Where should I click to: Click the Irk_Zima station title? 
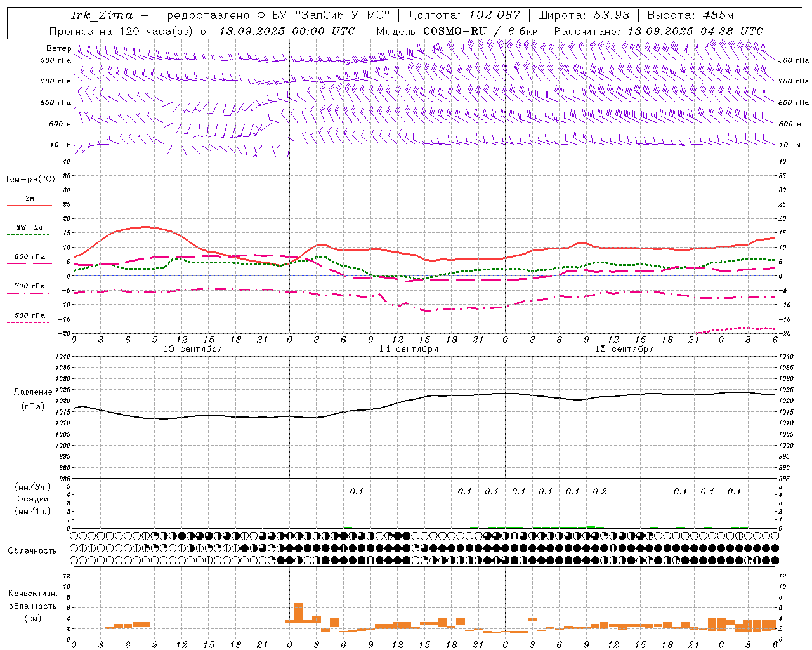pyautogui.click(x=102, y=15)
